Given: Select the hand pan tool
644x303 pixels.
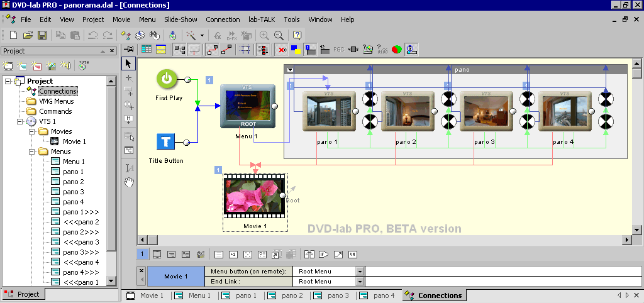Looking at the screenshot, I should coord(129,182).
